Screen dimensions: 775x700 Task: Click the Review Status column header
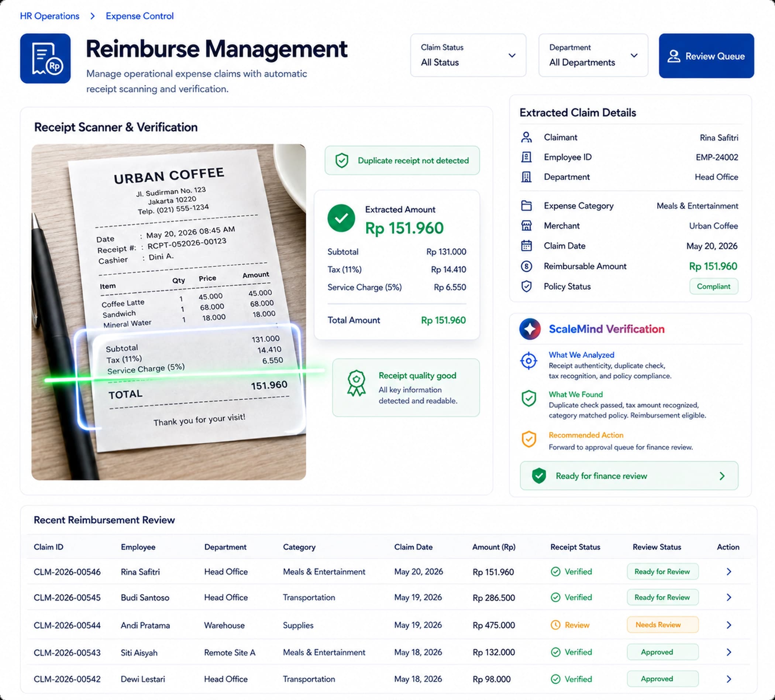tap(657, 547)
